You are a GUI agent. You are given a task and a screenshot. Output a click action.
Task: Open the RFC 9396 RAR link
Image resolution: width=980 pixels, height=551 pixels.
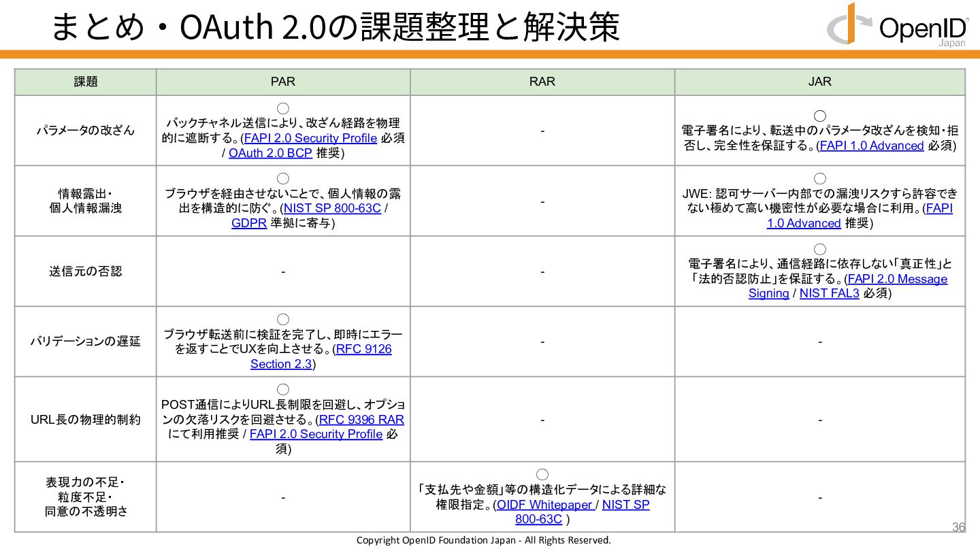click(361, 420)
